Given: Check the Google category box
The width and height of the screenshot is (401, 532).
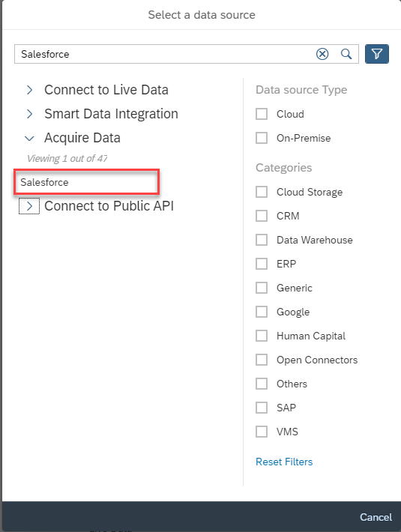Looking at the screenshot, I should click(262, 312).
